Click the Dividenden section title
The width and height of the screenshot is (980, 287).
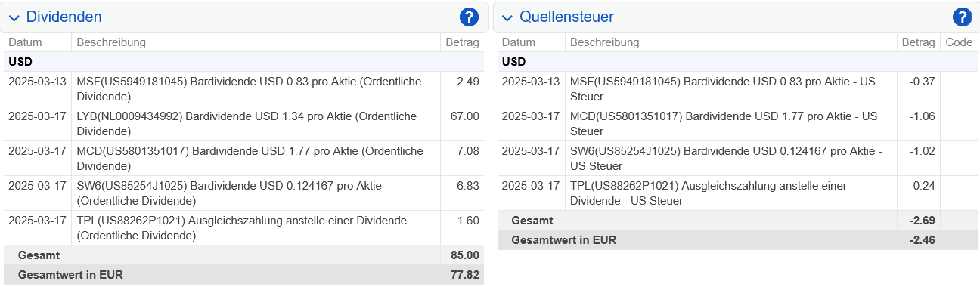(x=64, y=17)
